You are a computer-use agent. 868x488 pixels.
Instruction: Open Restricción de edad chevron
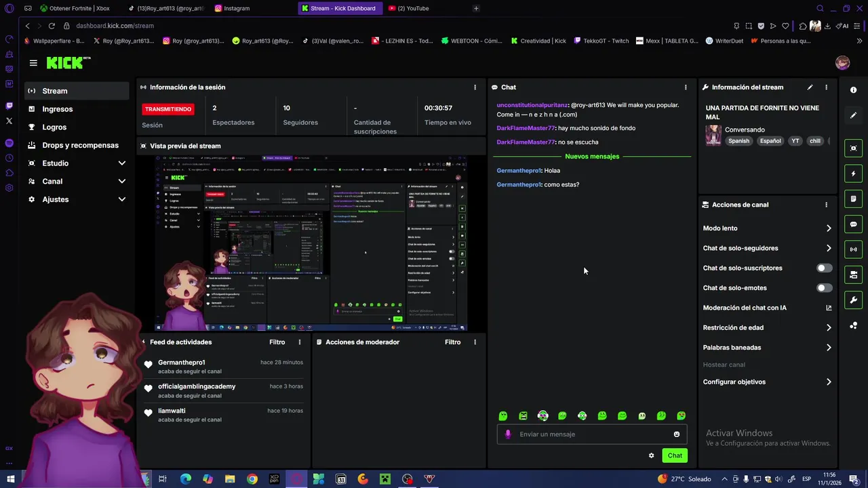829,328
